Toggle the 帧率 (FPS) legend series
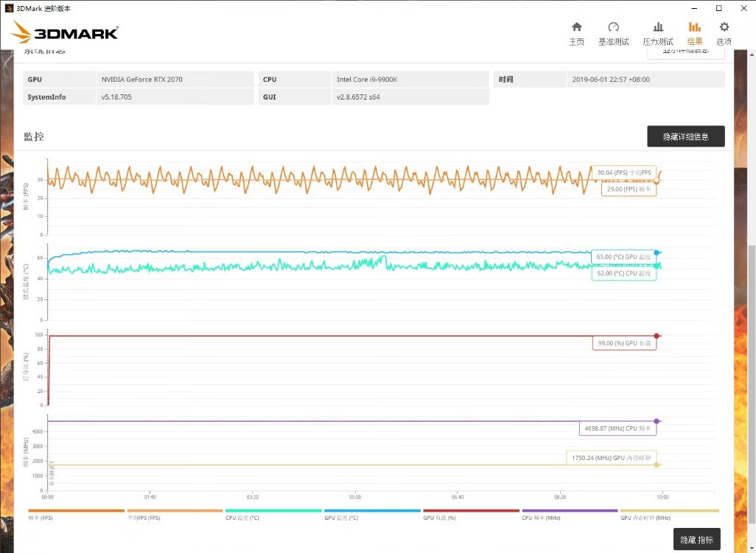 click(x=76, y=515)
